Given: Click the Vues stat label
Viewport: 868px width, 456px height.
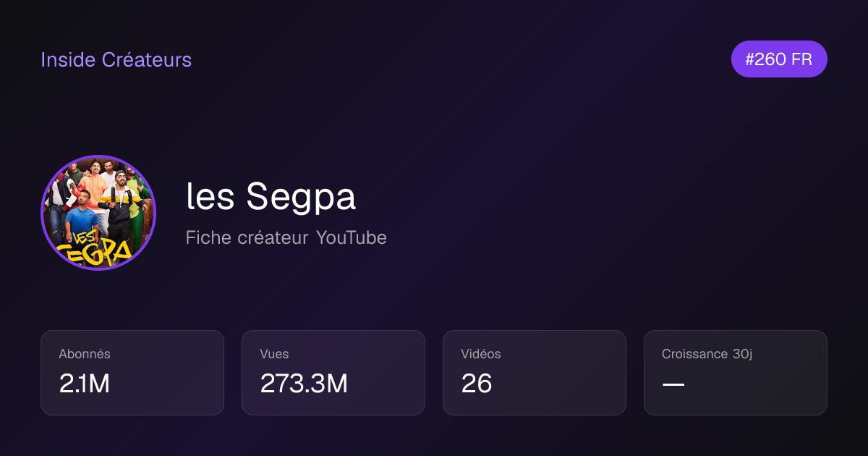Looking at the screenshot, I should 274,354.
